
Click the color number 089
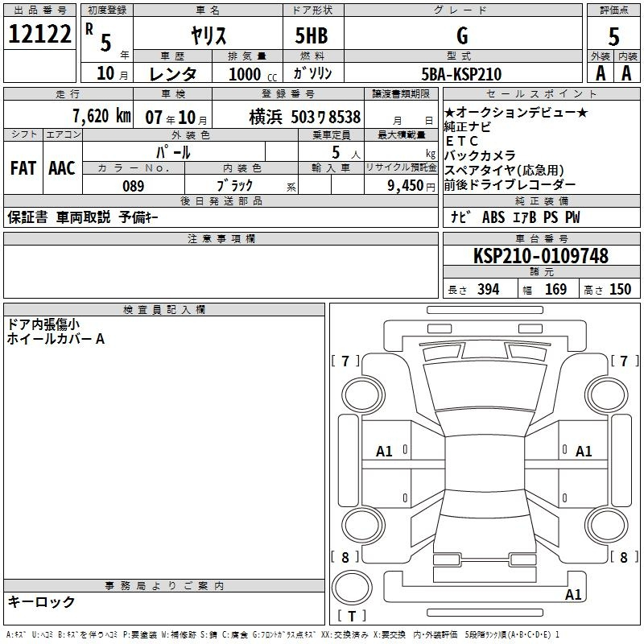tap(134, 186)
